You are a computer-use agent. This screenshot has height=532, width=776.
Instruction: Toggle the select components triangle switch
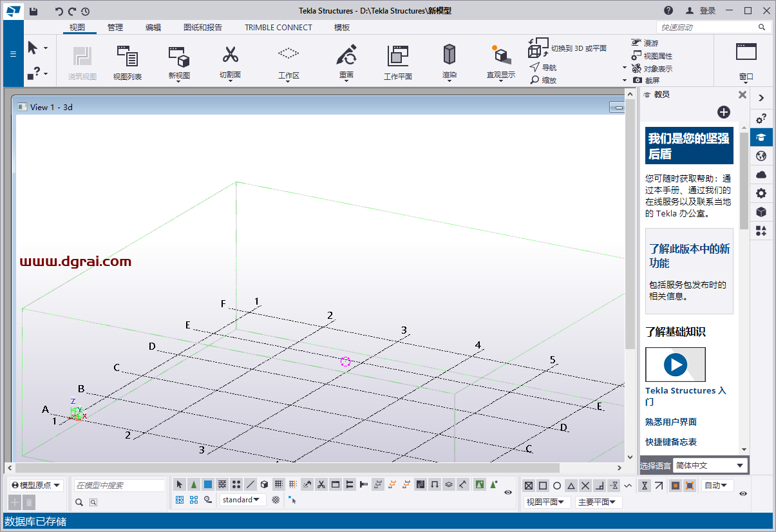coord(193,484)
